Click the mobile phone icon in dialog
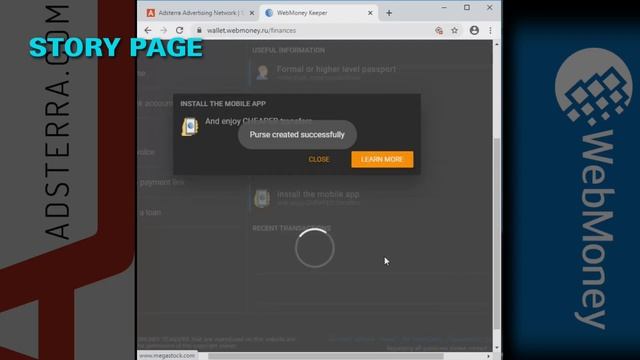The height and width of the screenshot is (360, 640). (190, 127)
